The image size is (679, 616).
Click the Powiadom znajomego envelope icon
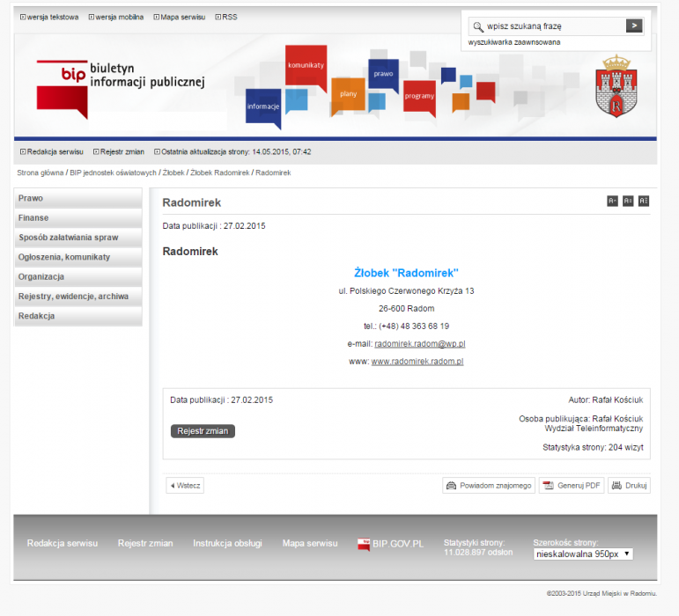pyautogui.click(x=451, y=486)
